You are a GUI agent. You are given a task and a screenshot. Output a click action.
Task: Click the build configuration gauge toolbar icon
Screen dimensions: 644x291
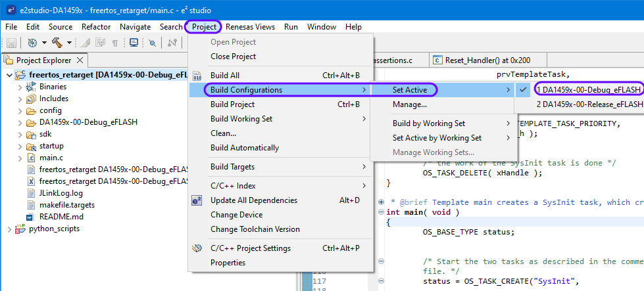[32, 43]
